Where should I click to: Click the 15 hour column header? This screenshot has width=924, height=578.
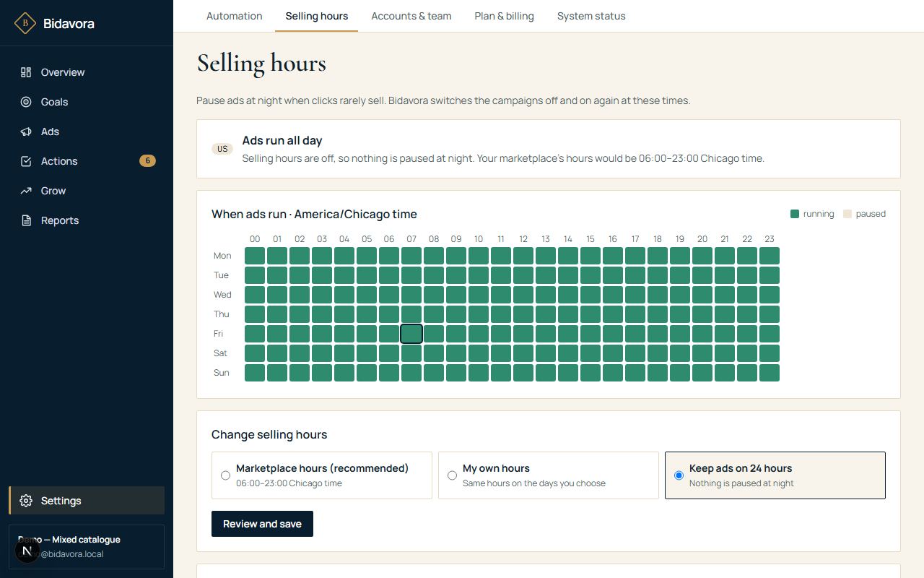590,239
